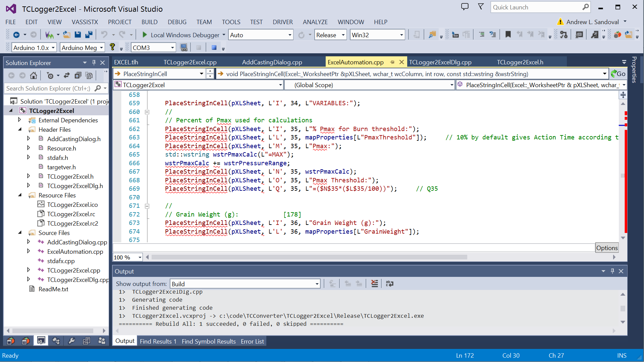This screenshot has height=362, width=644.
Task: Click the Open File folder icon
Action: coord(67,35)
